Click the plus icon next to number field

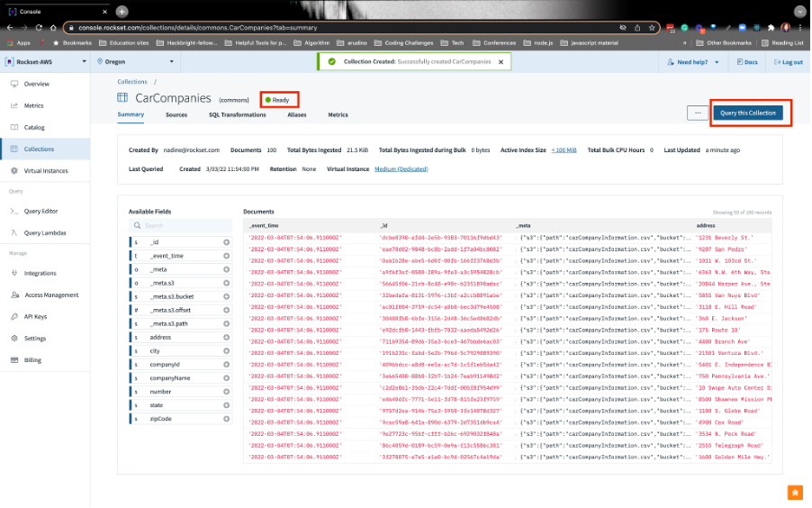point(226,392)
